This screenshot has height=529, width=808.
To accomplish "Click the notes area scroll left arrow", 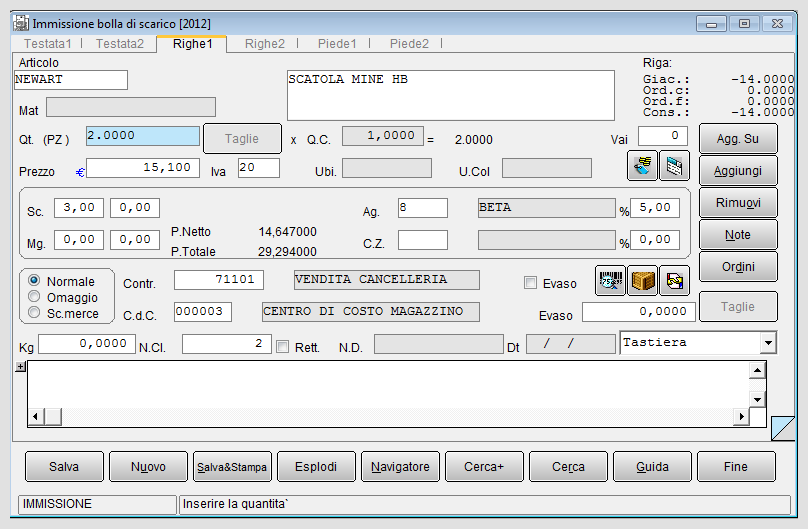I will click(36, 416).
